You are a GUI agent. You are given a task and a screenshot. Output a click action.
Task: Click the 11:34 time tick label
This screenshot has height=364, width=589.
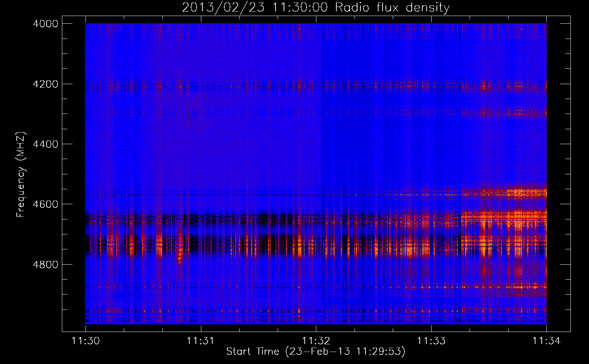[x=546, y=341]
